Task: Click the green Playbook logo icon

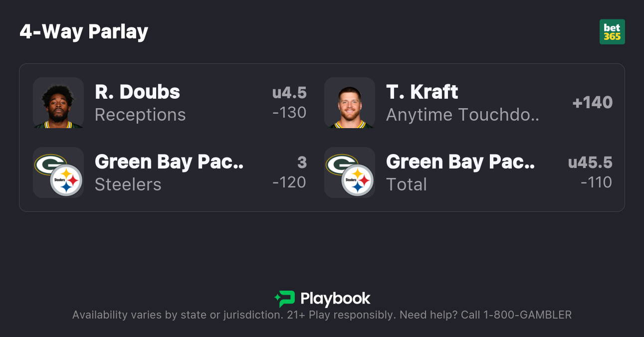Action: click(285, 299)
